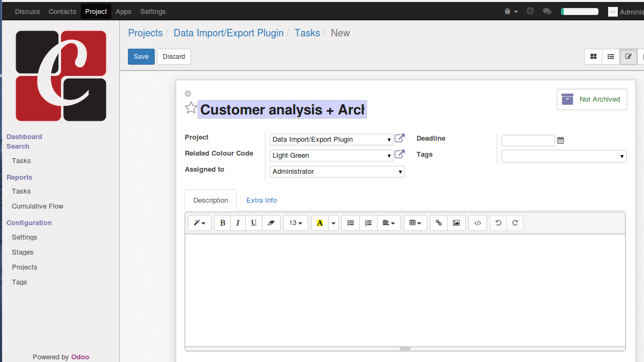
Task: Open the Assigned to dropdown
Action: [x=337, y=172]
